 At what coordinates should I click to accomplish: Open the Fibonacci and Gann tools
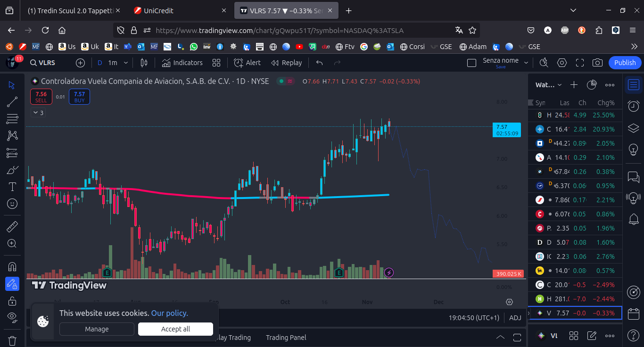click(12, 118)
